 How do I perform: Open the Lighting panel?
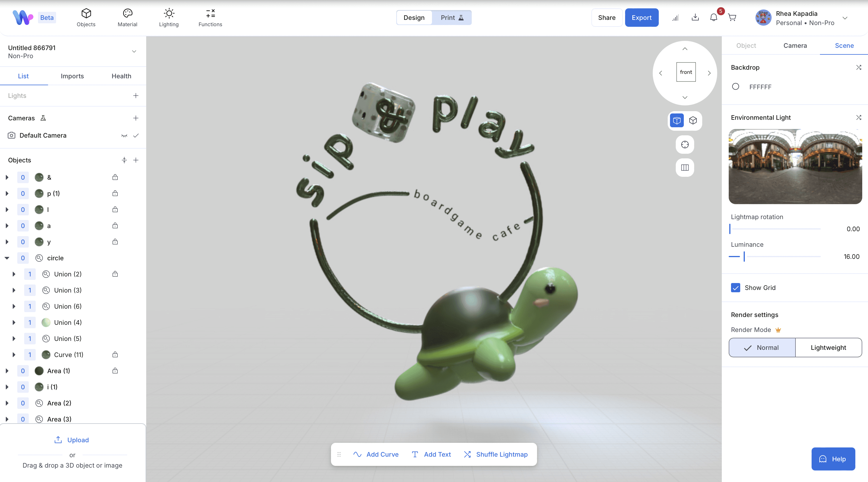pos(168,17)
